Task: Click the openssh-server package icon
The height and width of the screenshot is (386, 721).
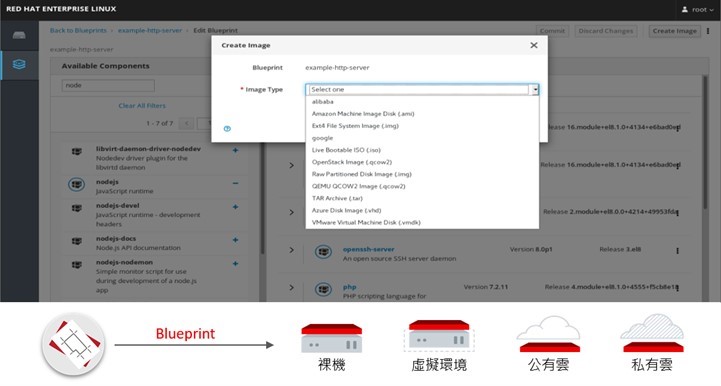Action: pyautogui.click(x=323, y=252)
